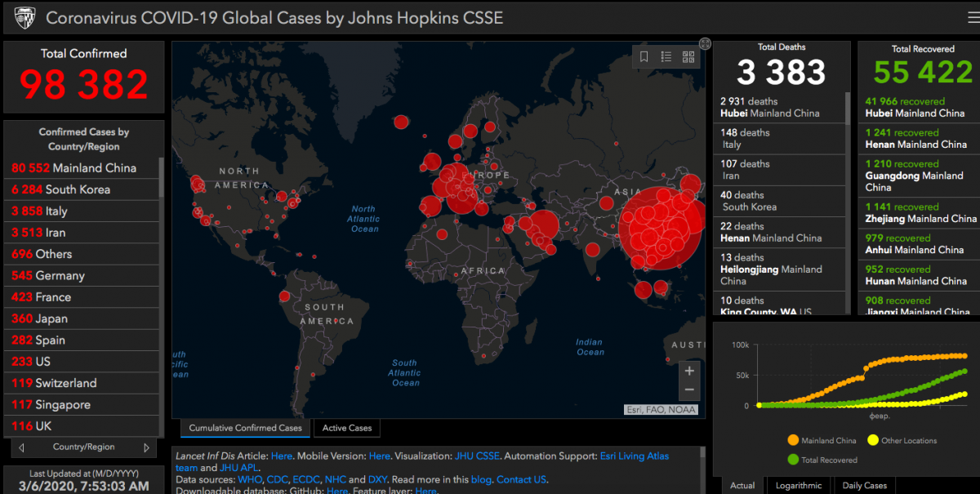Show the map legend list icon
980x494 pixels.
tap(666, 56)
